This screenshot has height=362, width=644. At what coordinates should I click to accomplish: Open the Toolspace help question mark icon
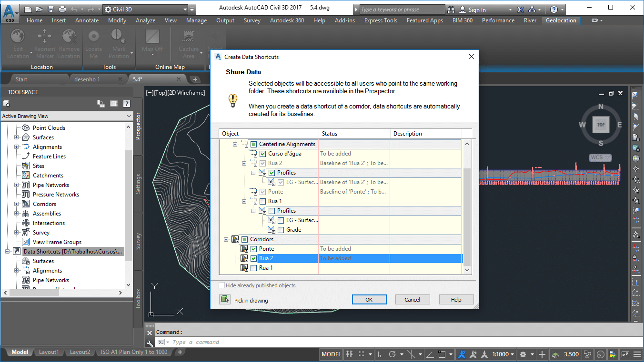pyautogui.click(x=127, y=103)
